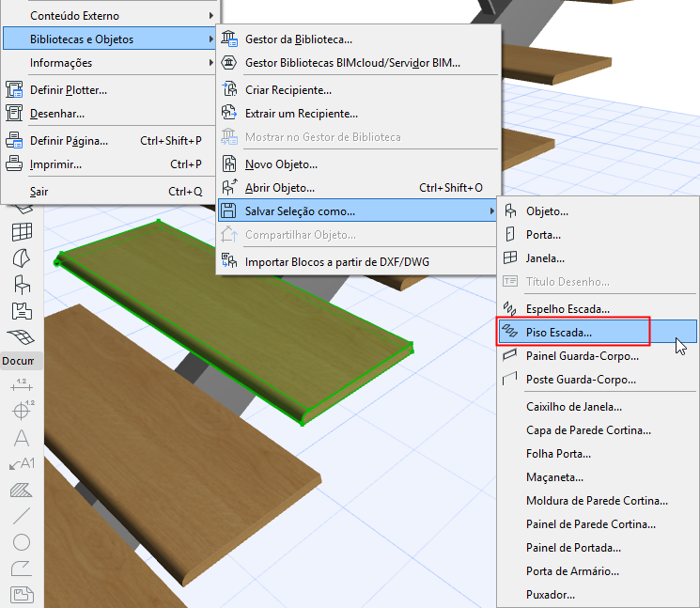This screenshot has width=700, height=608.
Task: Click Imprimir printer icon
Action: (14, 164)
